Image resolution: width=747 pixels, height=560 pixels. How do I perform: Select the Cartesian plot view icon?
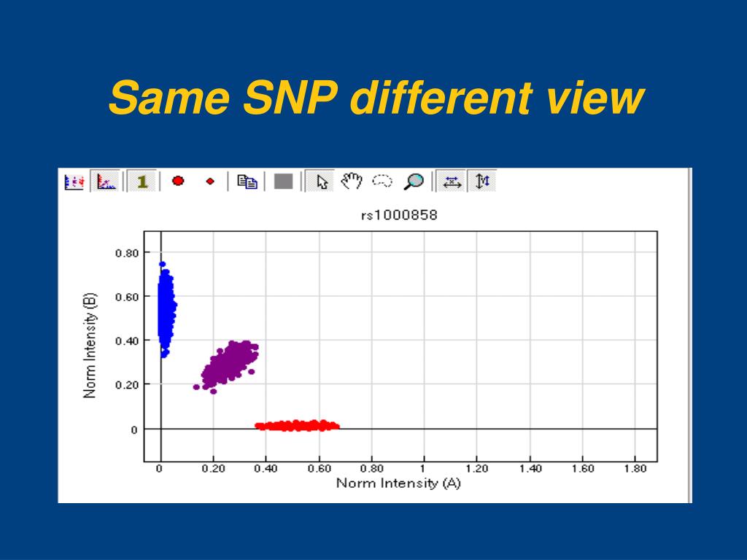[106, 182]
